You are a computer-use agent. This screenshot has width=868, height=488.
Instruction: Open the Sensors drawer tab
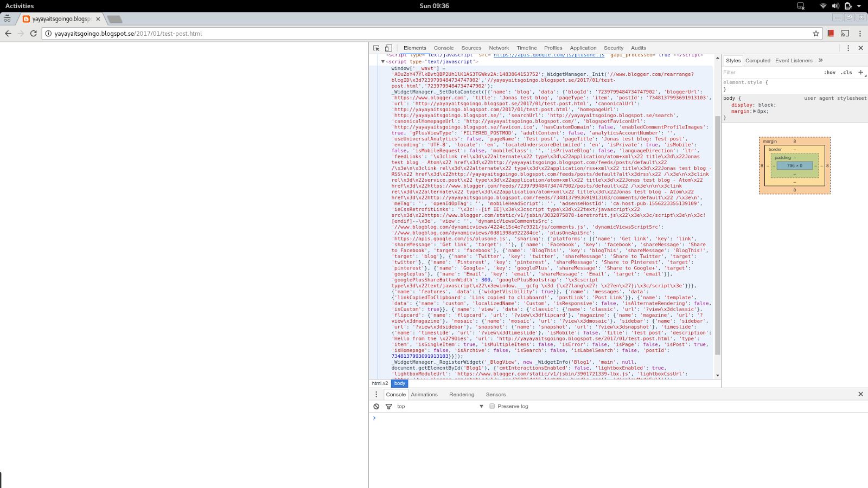click(x=496, y=395)
